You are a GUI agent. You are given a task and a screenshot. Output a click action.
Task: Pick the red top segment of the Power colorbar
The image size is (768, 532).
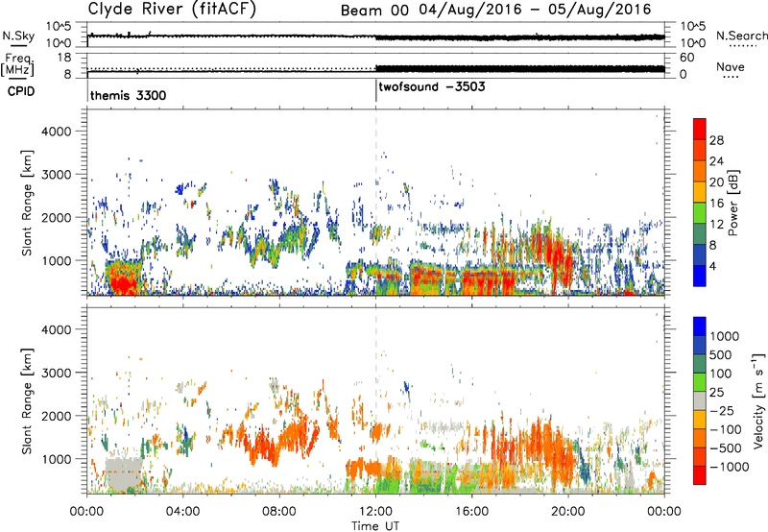[700, 129]
